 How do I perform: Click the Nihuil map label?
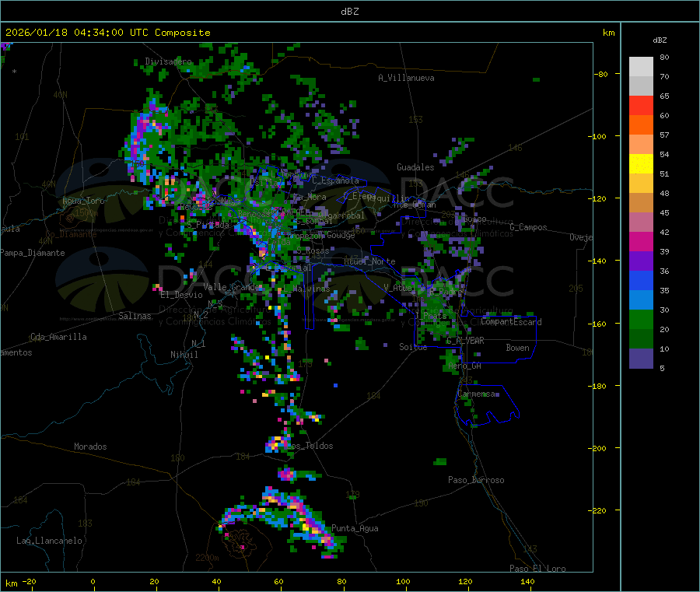(184, 355)
